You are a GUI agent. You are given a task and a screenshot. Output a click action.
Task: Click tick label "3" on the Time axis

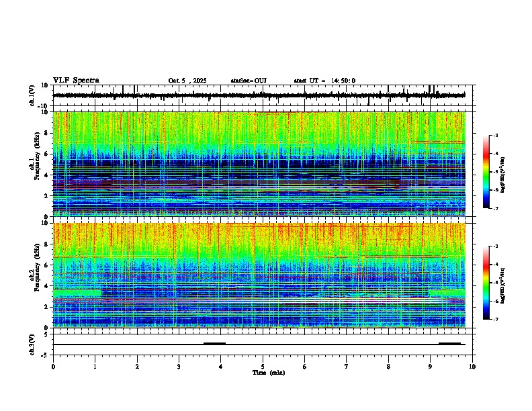(179, 367)
